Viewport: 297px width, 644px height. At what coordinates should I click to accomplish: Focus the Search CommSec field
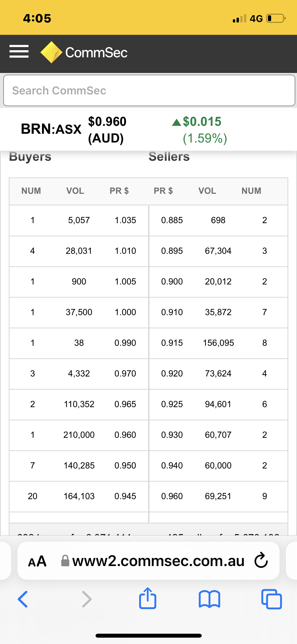coord(149,90)
